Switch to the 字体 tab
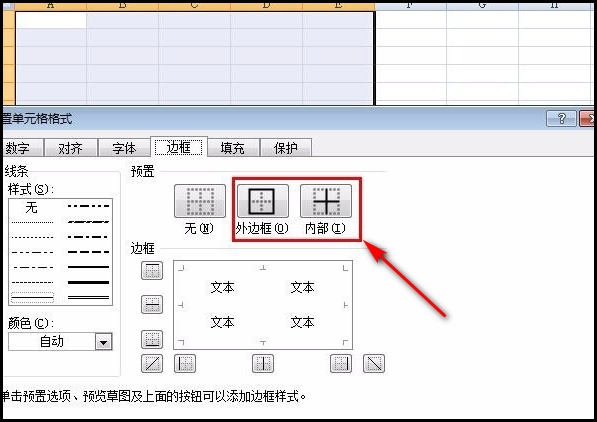597x422 pixels. click(x=124, y=148)
